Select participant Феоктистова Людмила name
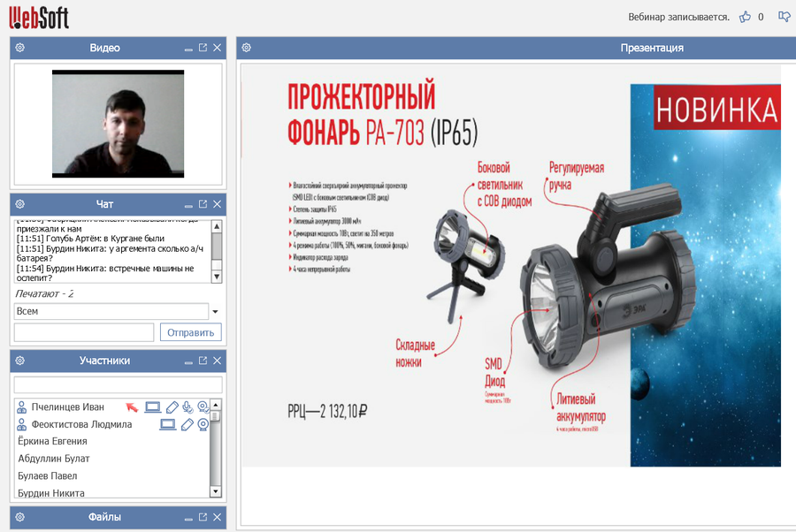This screenshot has height=532, width=796. tap(81, 424)
